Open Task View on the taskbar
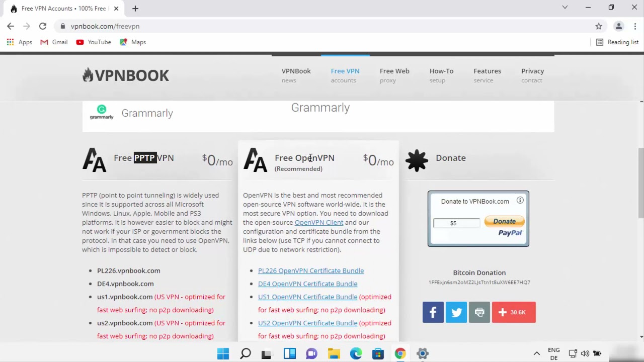The width and height of the screenshot is (644, 362). (266, 353)
